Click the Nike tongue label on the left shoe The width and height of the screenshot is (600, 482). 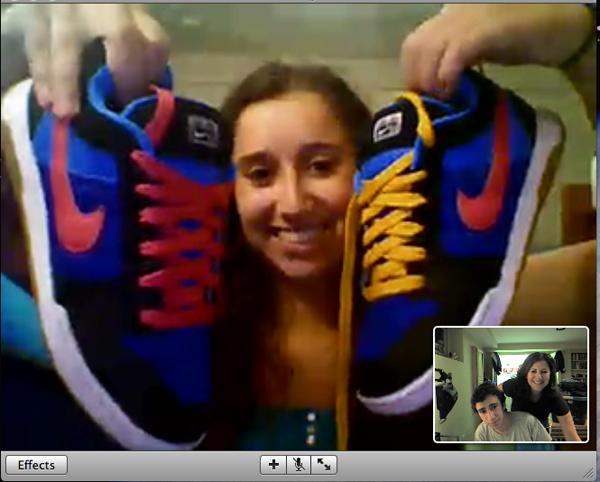pos(204,131)
